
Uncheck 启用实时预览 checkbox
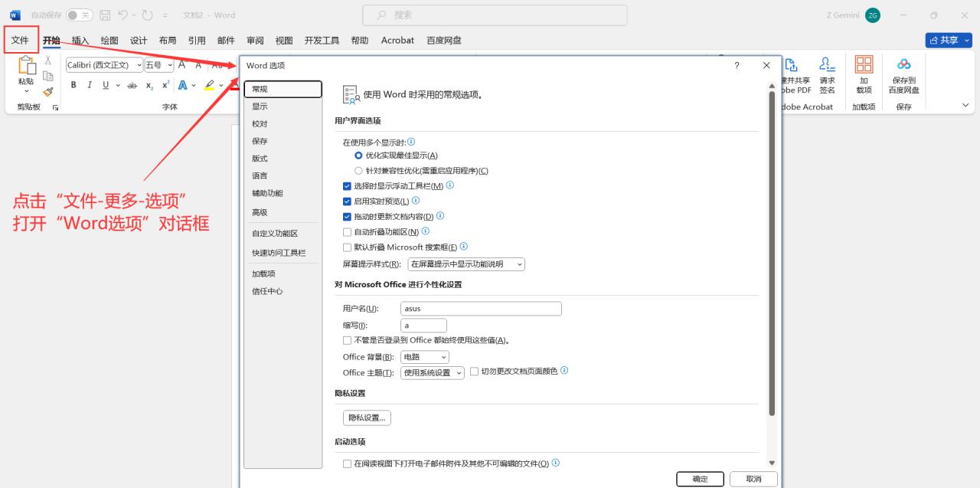[347, 201]
